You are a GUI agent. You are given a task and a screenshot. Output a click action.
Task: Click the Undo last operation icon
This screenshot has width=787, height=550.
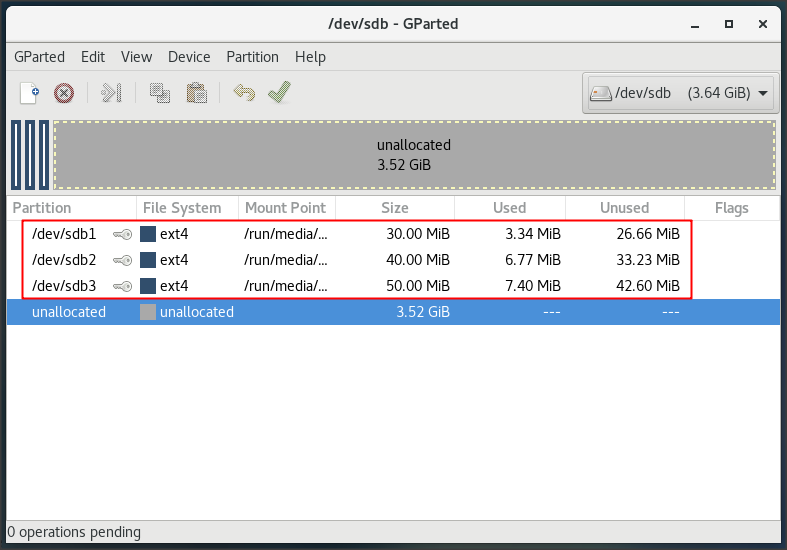pos(244,93)
